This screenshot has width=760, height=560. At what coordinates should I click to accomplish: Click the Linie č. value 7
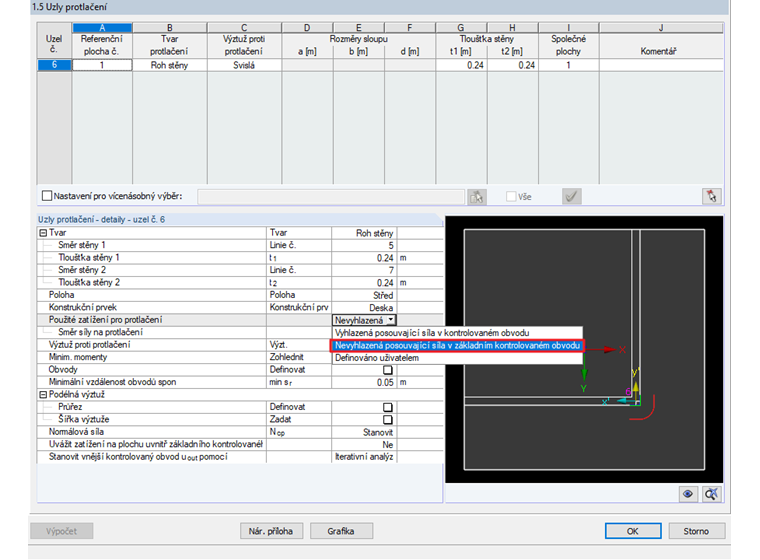[364, 270]
